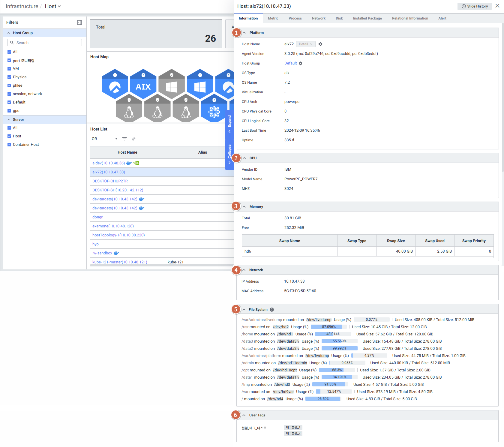Click the Host Group search field
Viewport: 504px width, 447px height.
45,43
